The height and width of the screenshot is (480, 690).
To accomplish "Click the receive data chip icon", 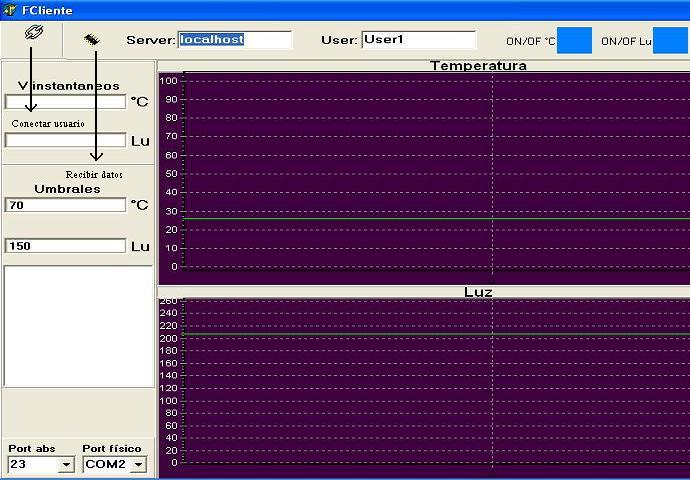I will [x=92, y=40].
